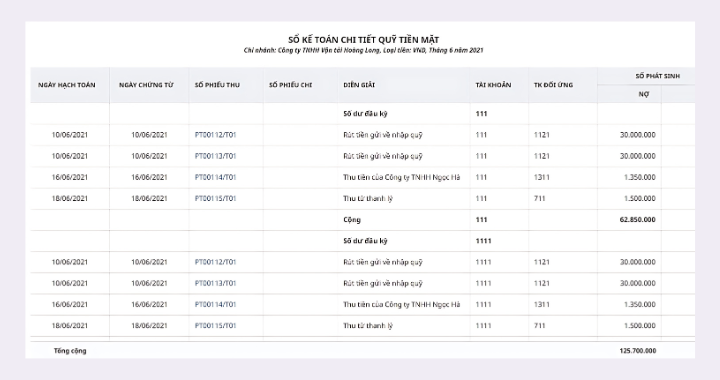
Task: Click Thu tiền của Công ty TNHH Ngọc Hà, account 111
Action: click(401, 177)
